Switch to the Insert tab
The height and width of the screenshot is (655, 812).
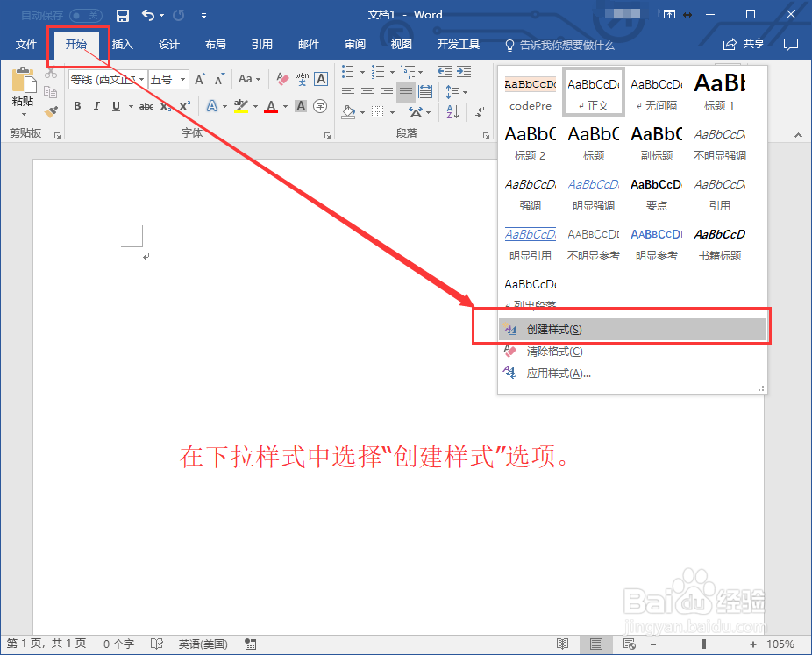point(122,45)
